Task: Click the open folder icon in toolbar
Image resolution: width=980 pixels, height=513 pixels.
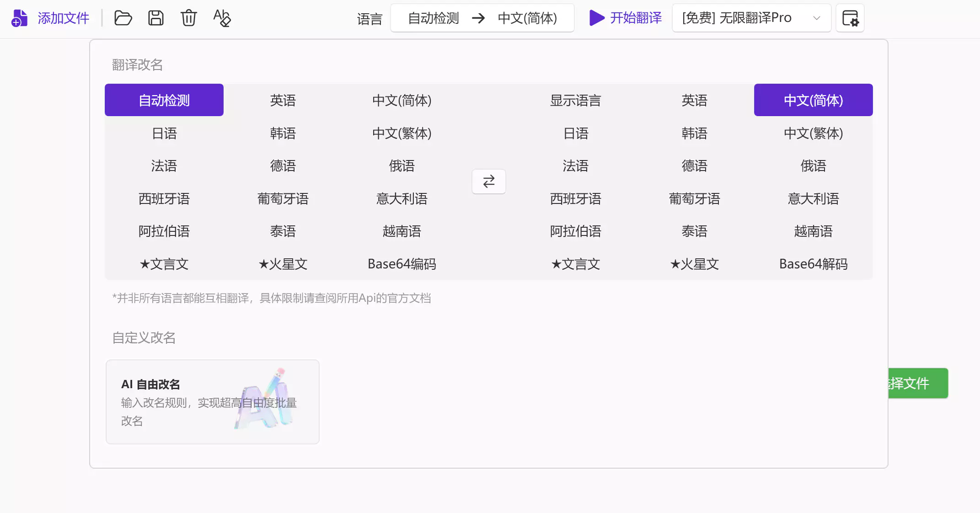Action: click(123, 18)
